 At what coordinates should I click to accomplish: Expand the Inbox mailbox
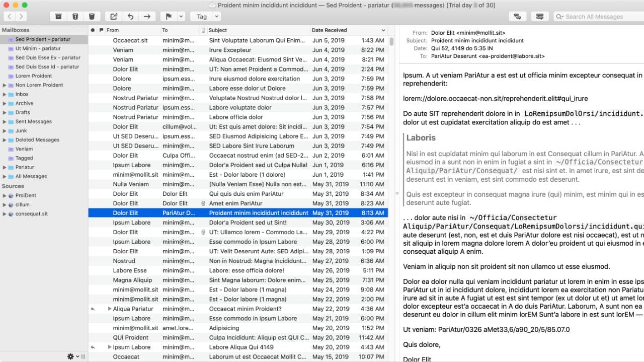[5, 94]
